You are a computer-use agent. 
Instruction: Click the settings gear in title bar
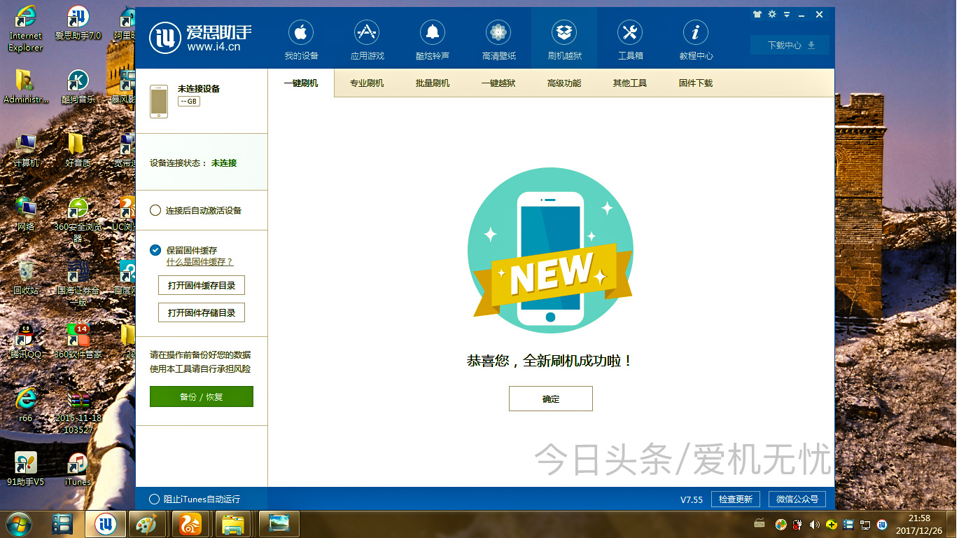pos(771,13)
